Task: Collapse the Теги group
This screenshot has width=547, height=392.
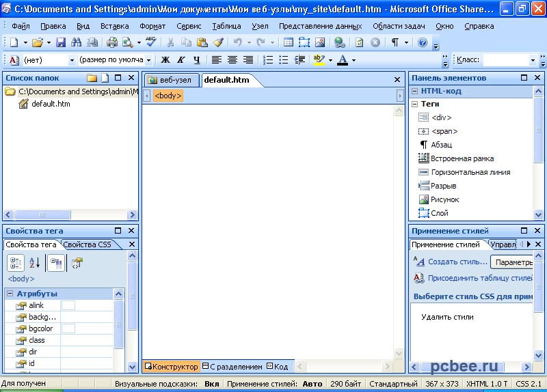Action: [415, 104]
